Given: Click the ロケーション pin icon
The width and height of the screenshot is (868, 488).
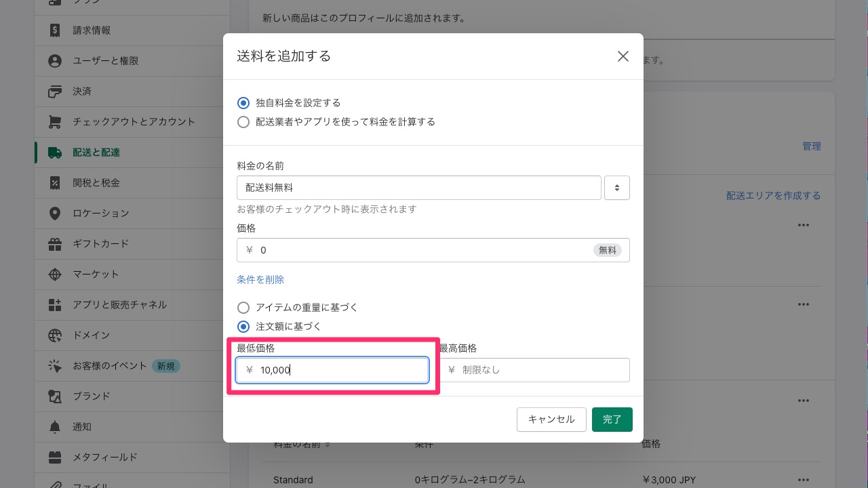Looking at the screenshot, I should (55, 213).
